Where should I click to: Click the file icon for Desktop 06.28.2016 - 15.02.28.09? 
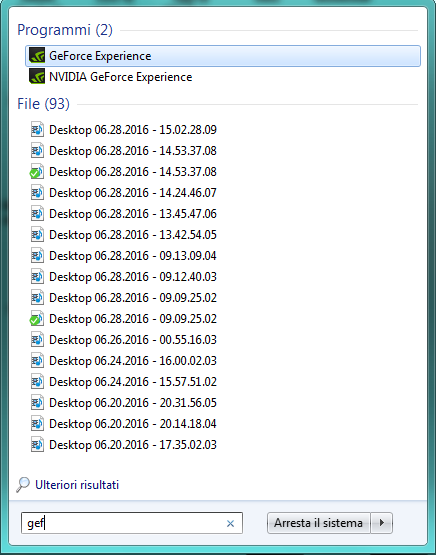pos(37,130)
